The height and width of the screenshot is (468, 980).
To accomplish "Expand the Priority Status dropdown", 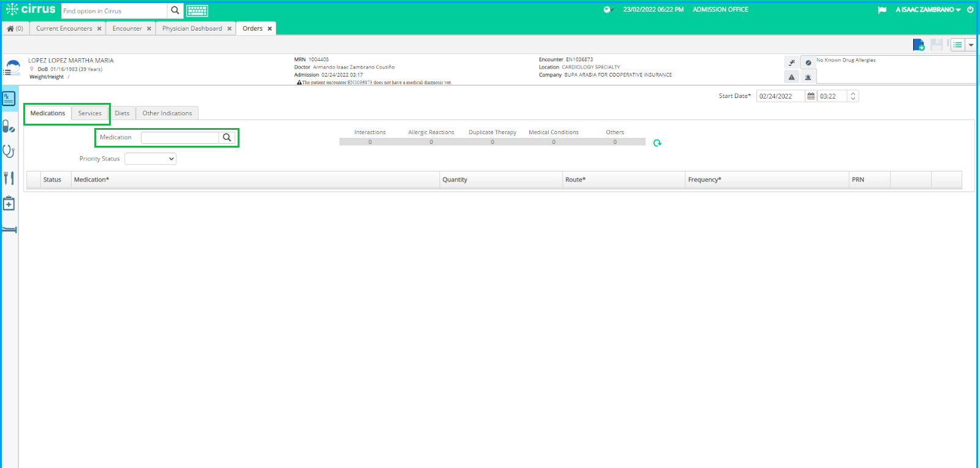I will coord(150,159).
